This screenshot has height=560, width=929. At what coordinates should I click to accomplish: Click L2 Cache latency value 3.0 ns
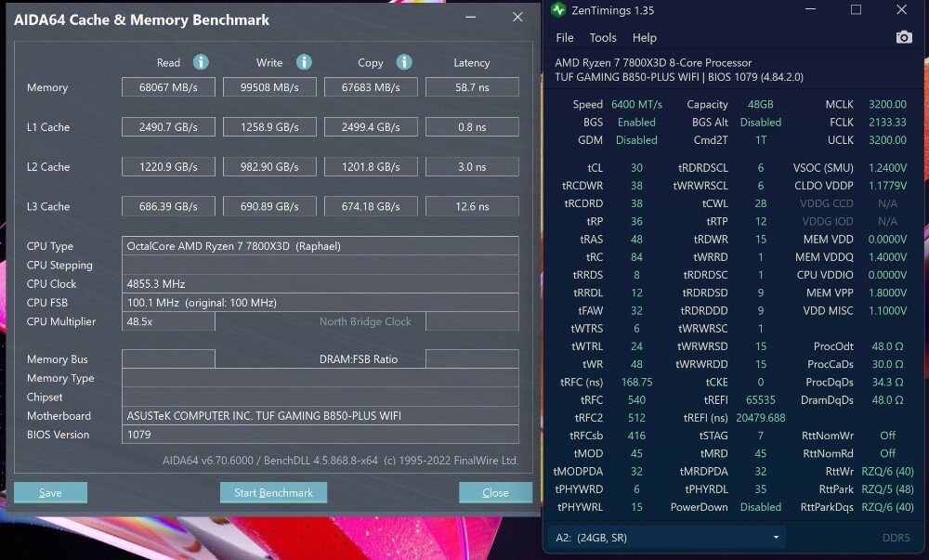pos(472,166)
